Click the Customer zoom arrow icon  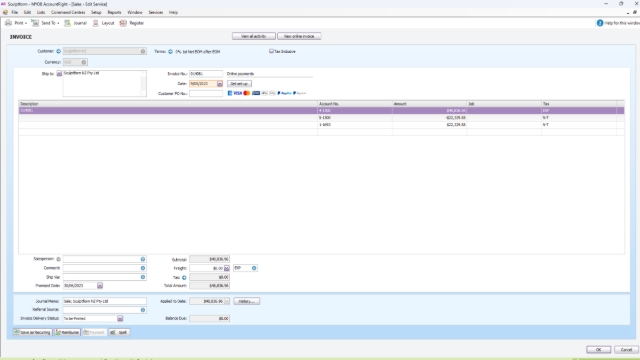(58, 51)
